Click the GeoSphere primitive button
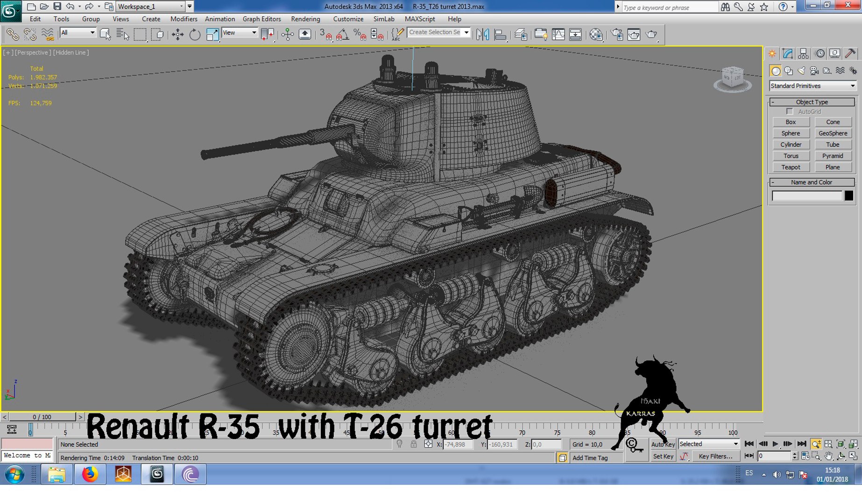Screen dimensions: 862x504 (x=833, y=133)
